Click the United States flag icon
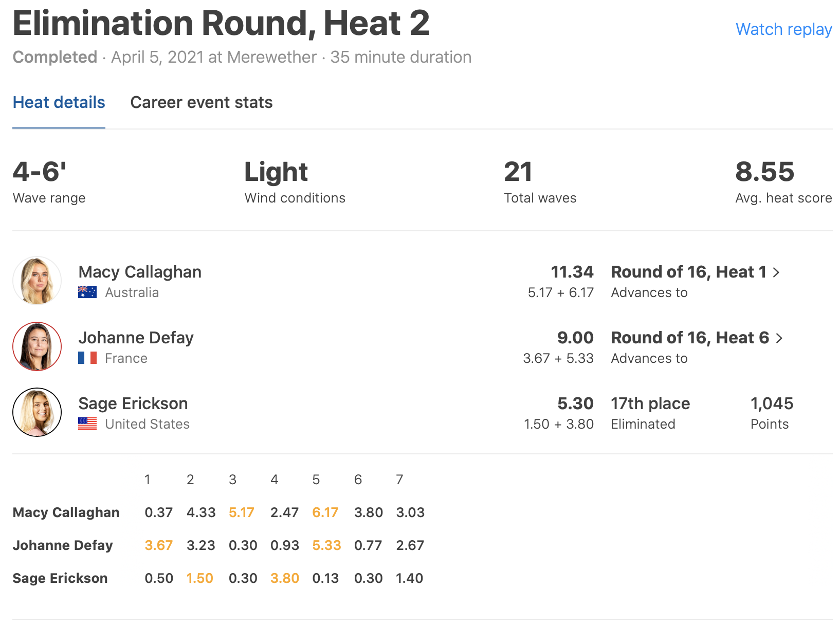 point(87,424)
